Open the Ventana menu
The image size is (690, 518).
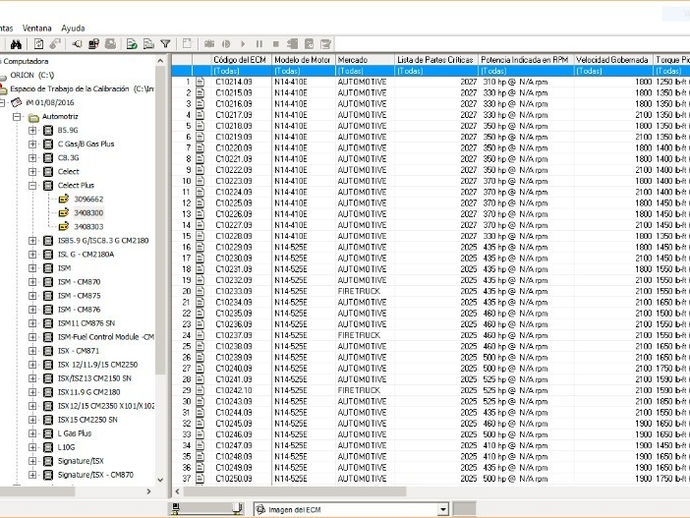37,28
